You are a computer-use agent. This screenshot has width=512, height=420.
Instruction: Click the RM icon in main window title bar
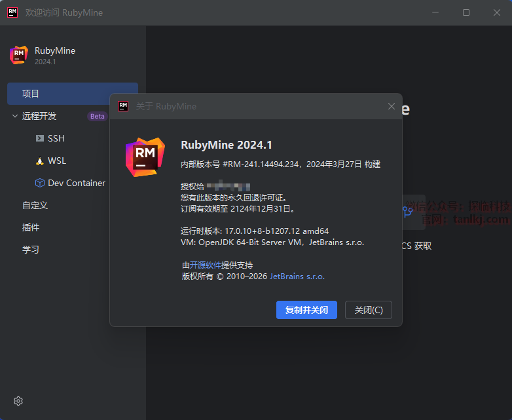coord(12,12)
